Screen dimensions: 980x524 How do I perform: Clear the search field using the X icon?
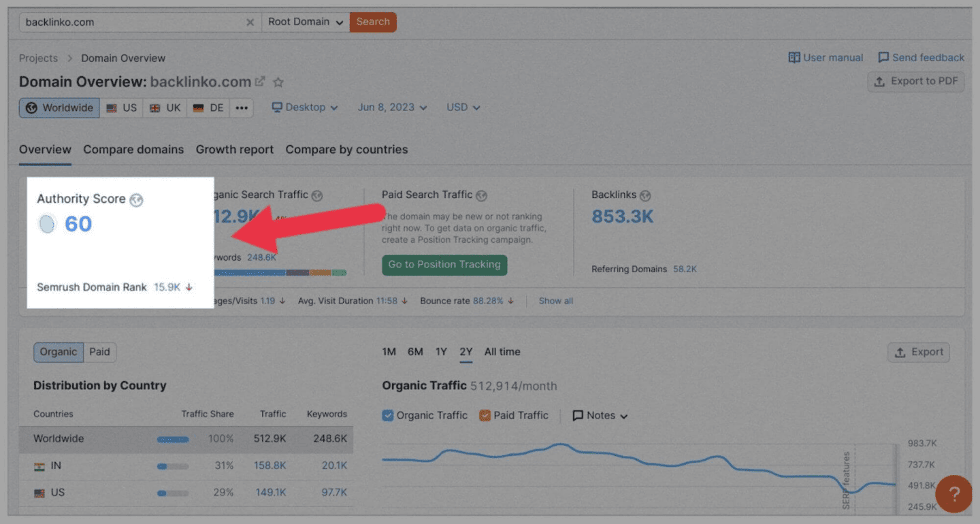point(250,22)
